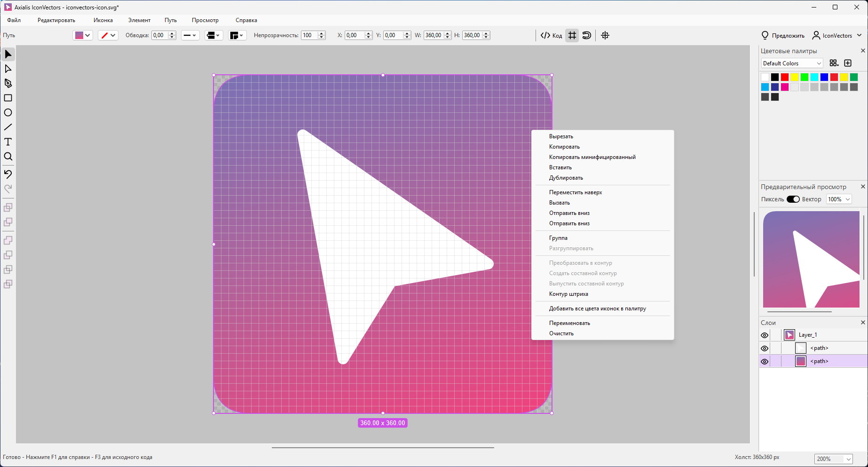
Task: Select the white path layer row
Action: pos(813,348)
